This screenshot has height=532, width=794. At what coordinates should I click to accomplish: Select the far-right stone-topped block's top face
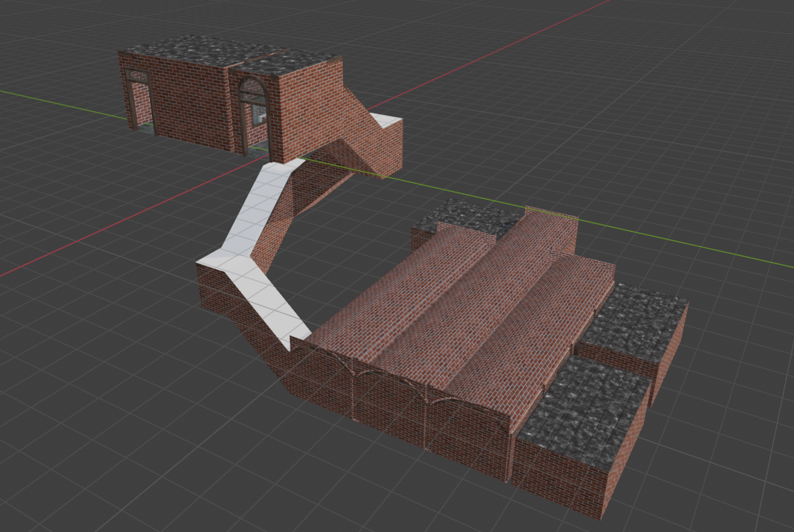click(636, 320)
